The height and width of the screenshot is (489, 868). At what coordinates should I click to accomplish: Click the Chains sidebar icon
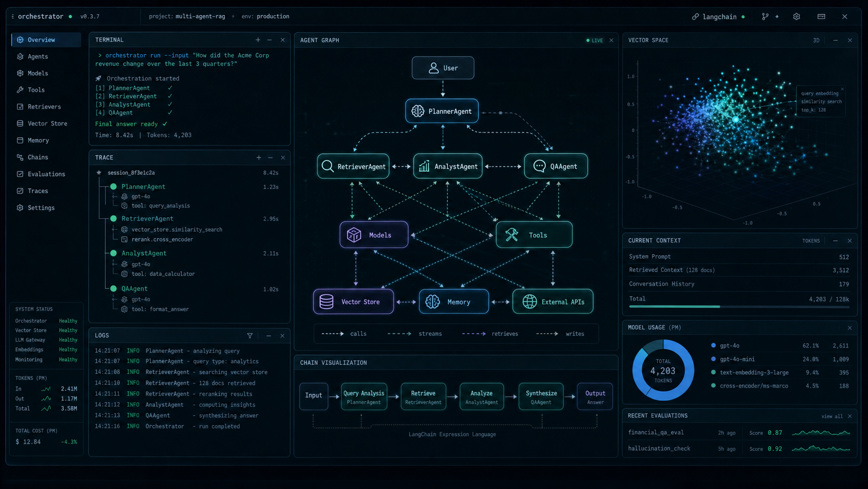tap(20, 157)
